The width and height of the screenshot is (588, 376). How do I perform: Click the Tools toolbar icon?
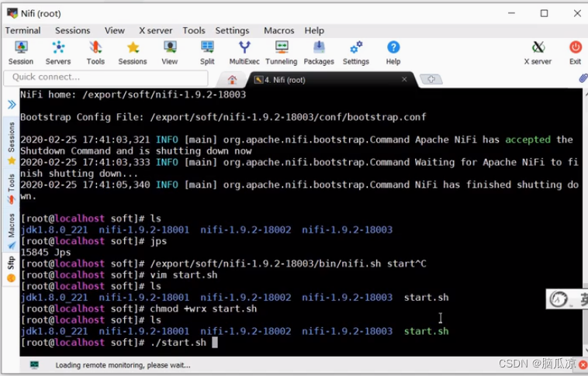pos(95,53)
